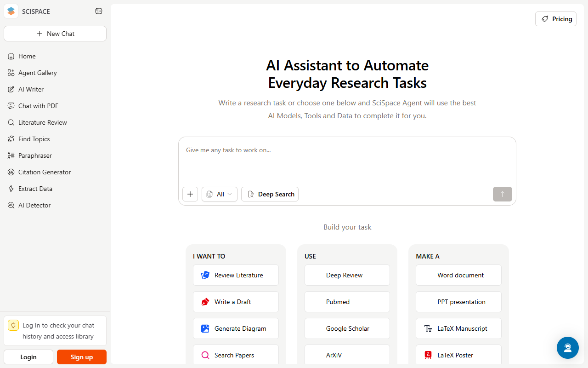Click the AI Detector icon

pos(11,205)
